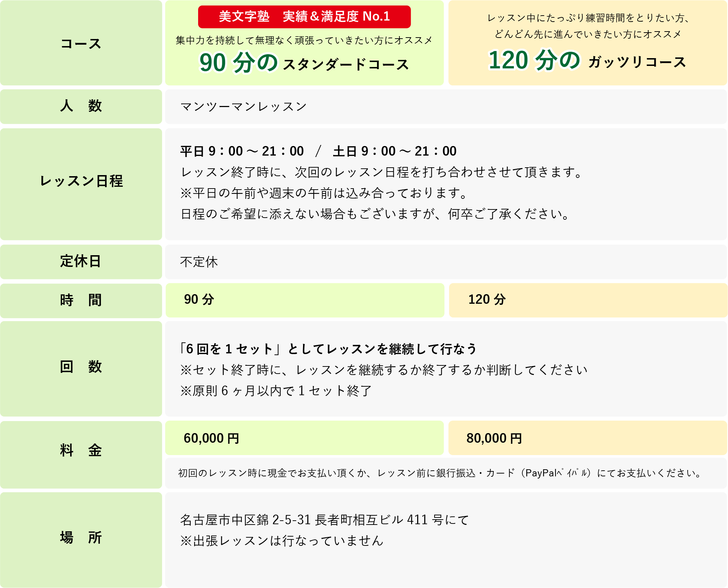The height and width of the screenshot is (588, 728).
Task: Click the コース label cell
Action: 81,44
